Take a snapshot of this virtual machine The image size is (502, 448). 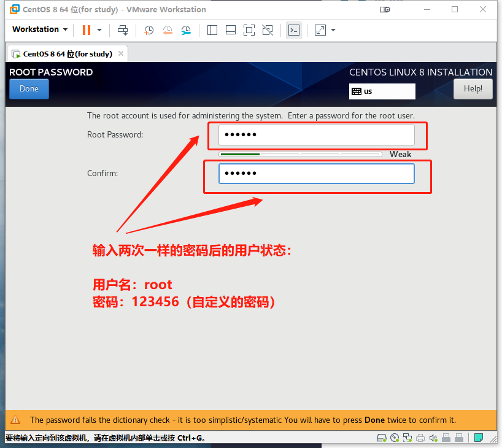coord(149,30)
